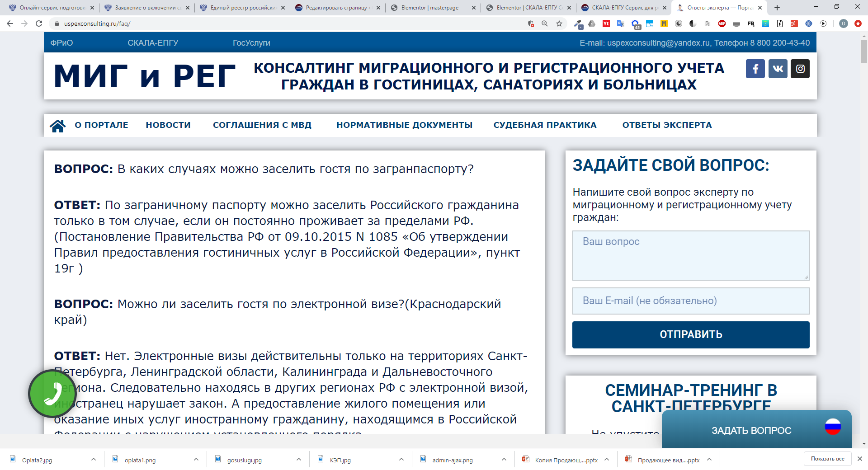868x470 pixels.
Task: Click the СКАЛА-ЕПГУ top bar link
Action: click(x=153, y=43)
